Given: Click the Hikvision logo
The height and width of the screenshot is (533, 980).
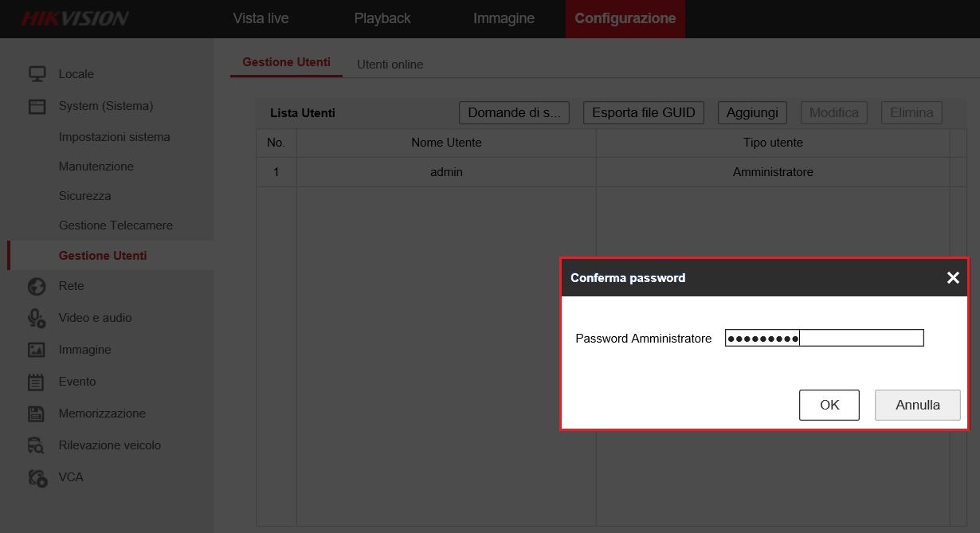Looking at the screenshot, I should (75, 18).
